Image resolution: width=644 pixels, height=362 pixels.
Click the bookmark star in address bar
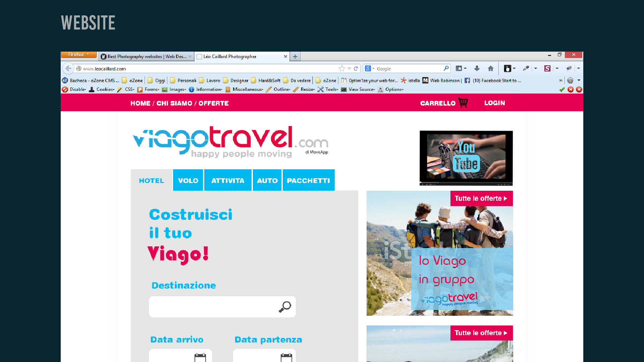point(342,68)
